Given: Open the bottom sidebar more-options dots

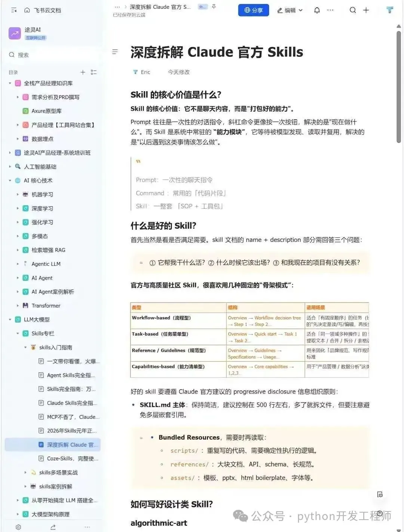Looking at the screenshot, I should coord(87,527).
